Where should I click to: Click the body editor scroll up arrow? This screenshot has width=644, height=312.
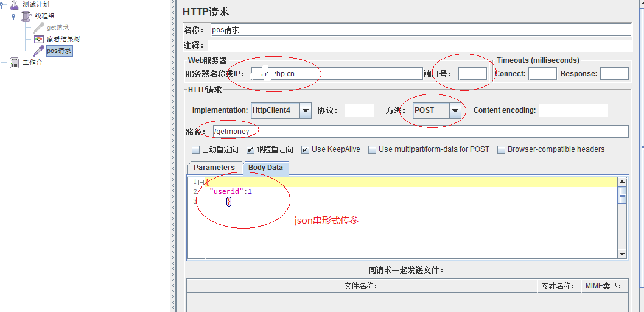tap(622, 182)
